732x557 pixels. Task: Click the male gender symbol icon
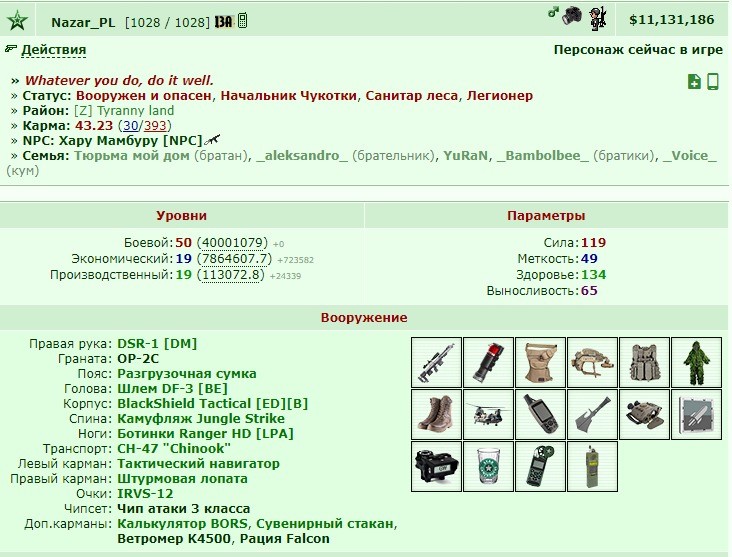click(x=553, y=13)
